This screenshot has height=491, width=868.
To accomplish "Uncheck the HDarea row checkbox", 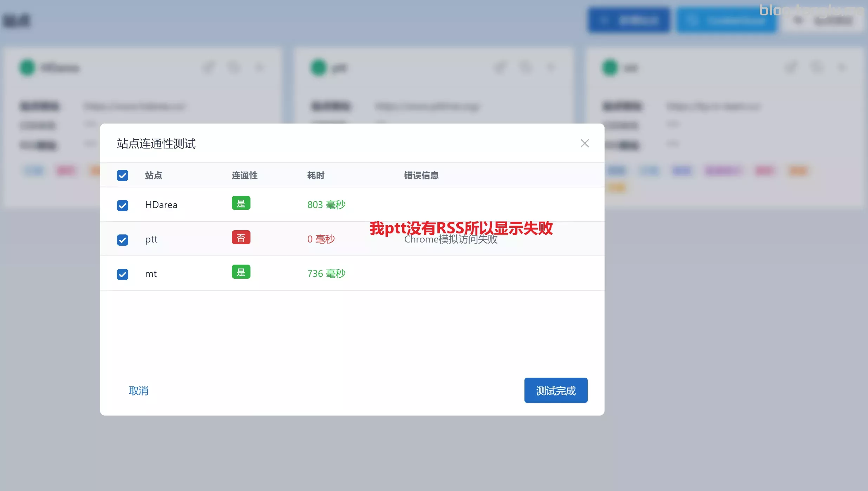I will tap(123, 205).
